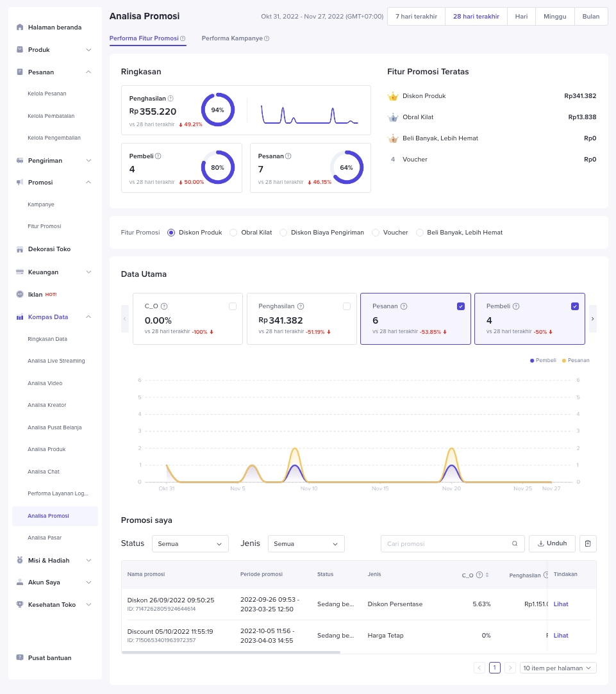The width and height of the screenshot is (616, 694).
Task: Open the Status dropdown showing Semua
Action: 190,544
